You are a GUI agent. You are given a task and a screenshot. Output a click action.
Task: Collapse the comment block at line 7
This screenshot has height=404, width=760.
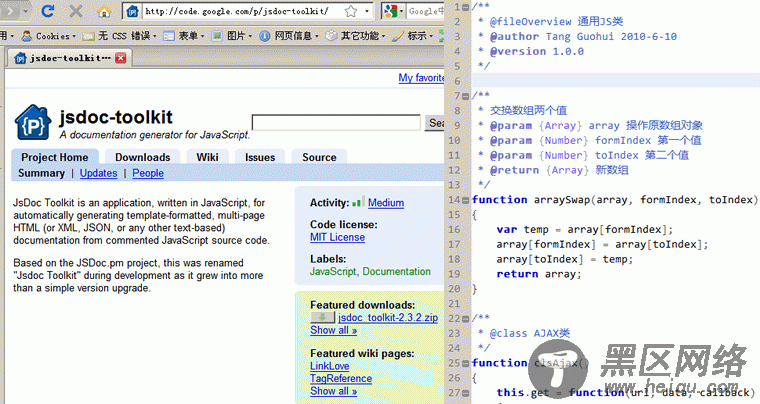coord(465,96)
